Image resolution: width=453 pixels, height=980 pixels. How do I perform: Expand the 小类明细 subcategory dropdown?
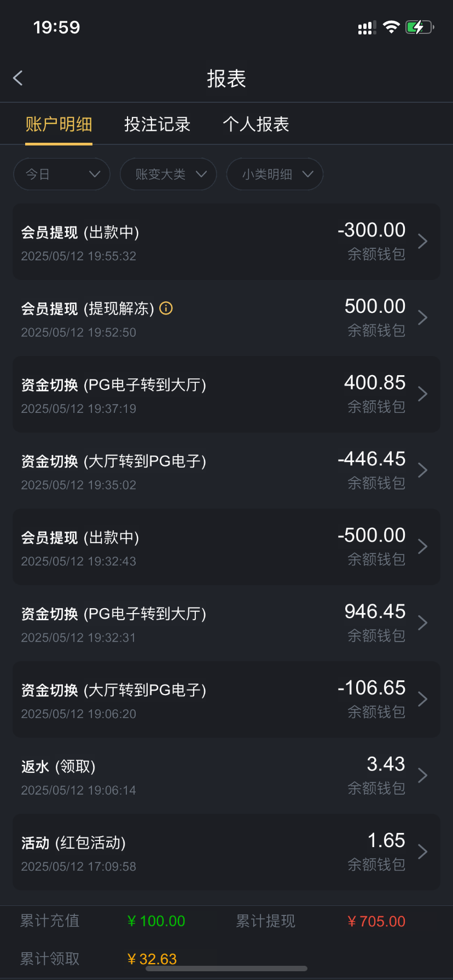click(275, 174)
